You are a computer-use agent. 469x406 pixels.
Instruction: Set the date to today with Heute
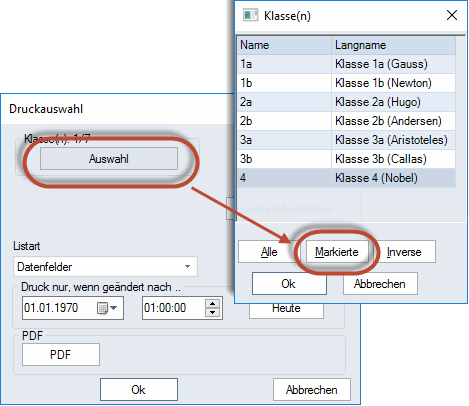pos(286,309)
